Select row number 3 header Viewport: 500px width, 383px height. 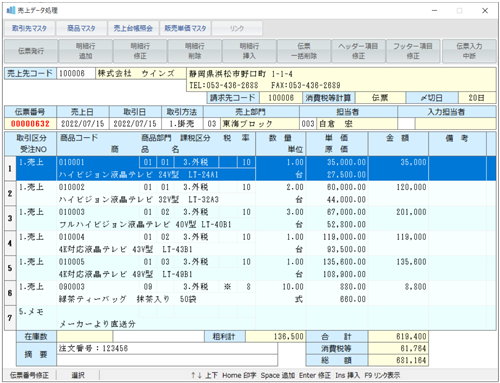coord(10,218)
